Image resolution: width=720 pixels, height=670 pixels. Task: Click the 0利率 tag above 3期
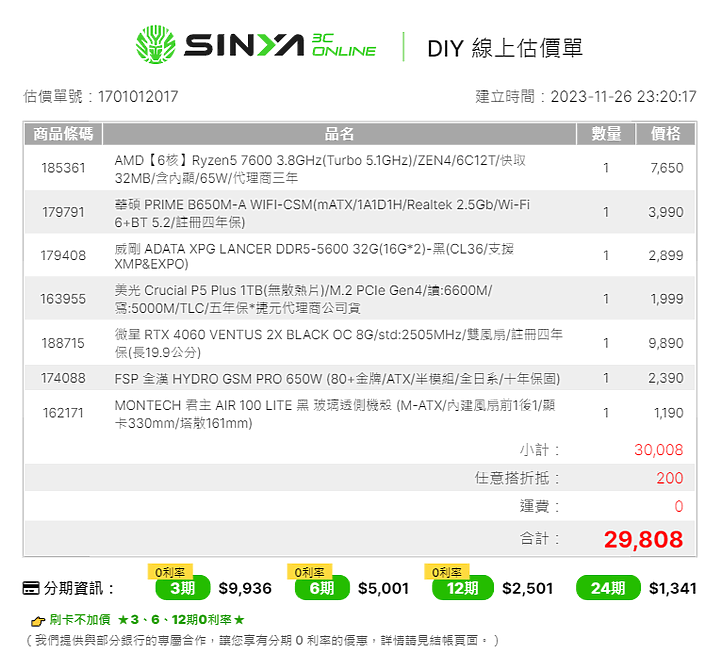pos(170,572)
